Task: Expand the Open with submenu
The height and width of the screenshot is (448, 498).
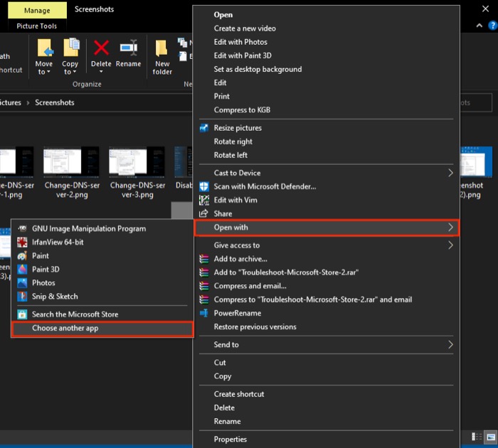Action: [450, 228]
